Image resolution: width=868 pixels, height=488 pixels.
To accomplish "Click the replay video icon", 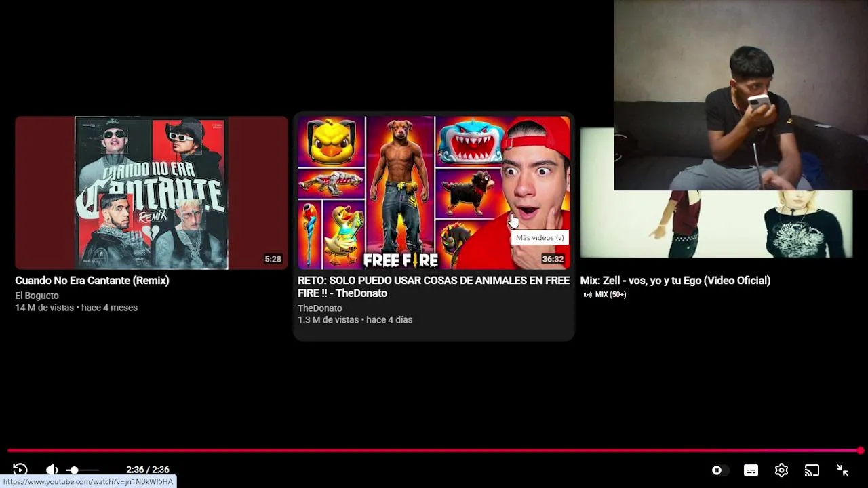I will [20, 470].
